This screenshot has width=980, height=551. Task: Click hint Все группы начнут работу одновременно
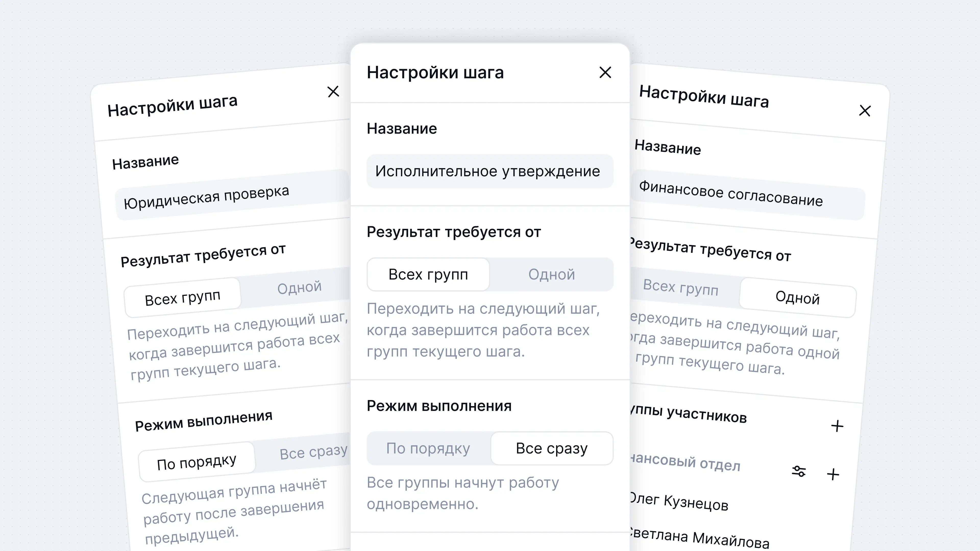463,493
